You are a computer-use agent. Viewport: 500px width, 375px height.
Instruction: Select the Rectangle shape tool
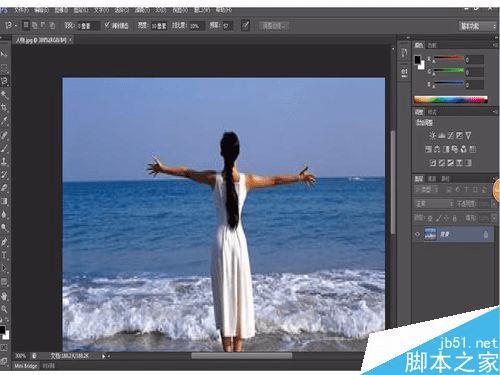(x=4, y=282)
